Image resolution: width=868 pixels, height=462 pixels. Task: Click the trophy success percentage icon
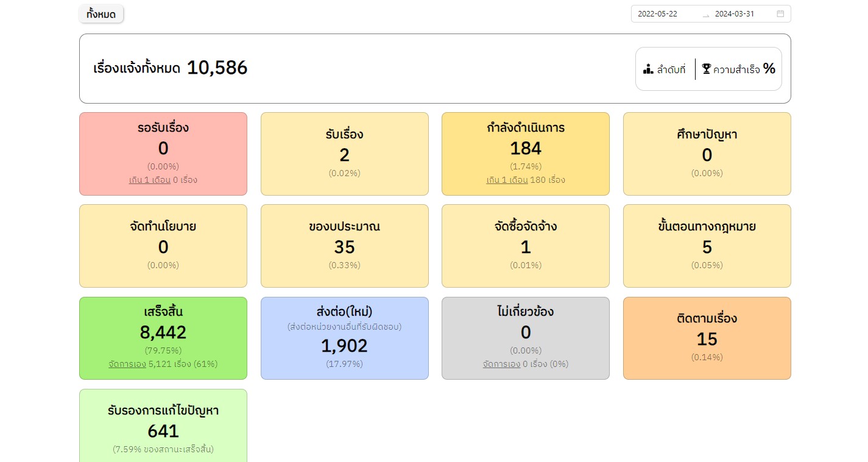click(x=707, y=69)
